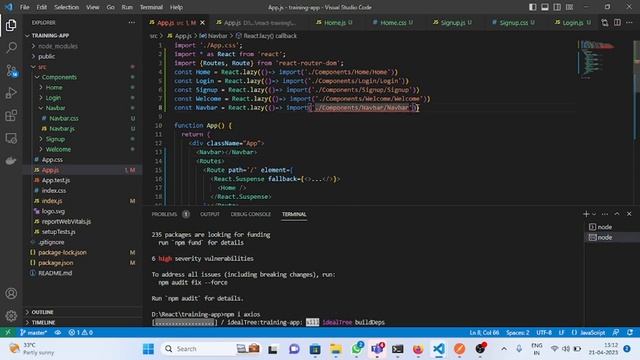This screenshot has height=360, width=640.
Task: Click the split editor right icon
Action: coord(617,22)
